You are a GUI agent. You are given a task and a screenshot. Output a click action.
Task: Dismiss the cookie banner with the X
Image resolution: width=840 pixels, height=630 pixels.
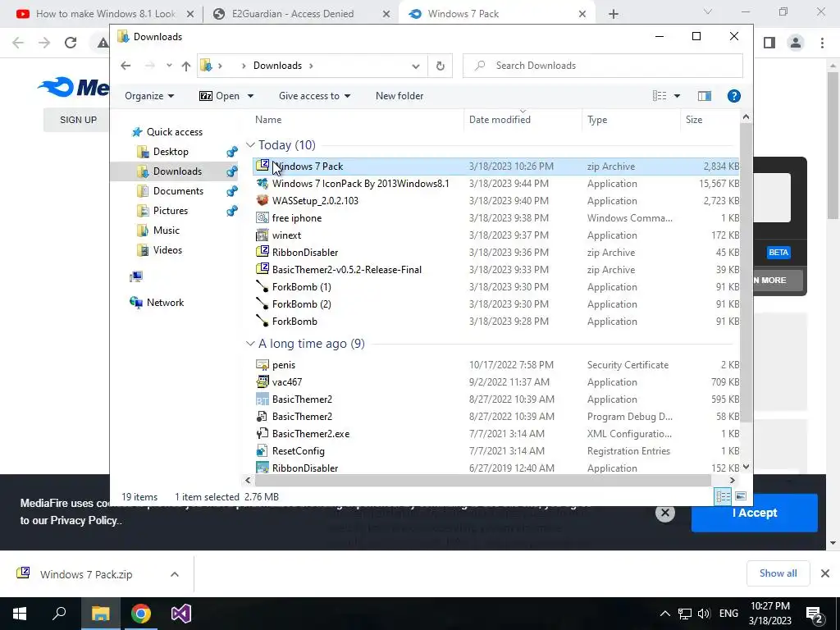[664, 513]
